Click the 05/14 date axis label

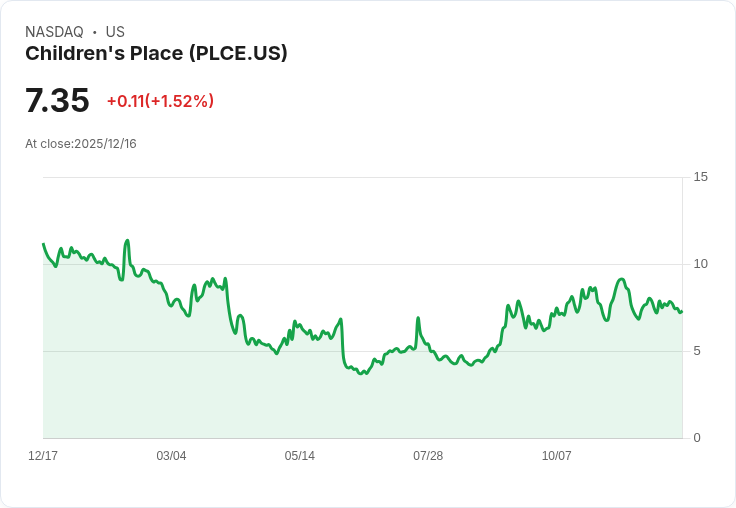[x=299, y=456]
